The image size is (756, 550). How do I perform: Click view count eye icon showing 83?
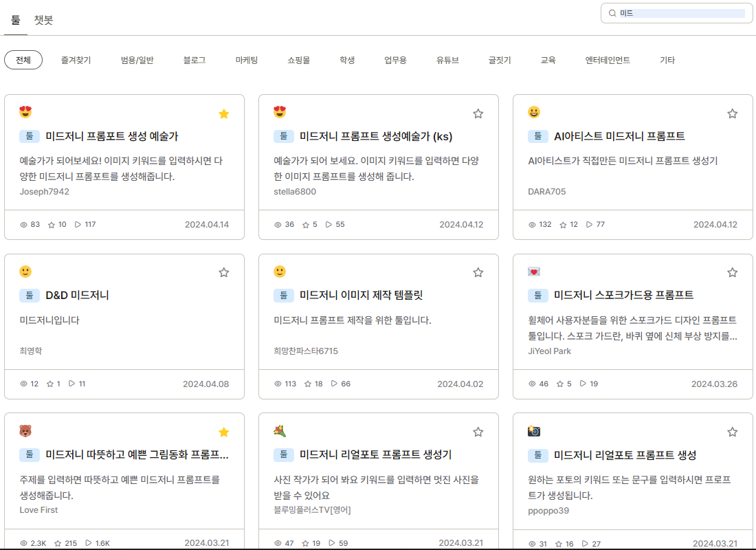click(23, 225)
